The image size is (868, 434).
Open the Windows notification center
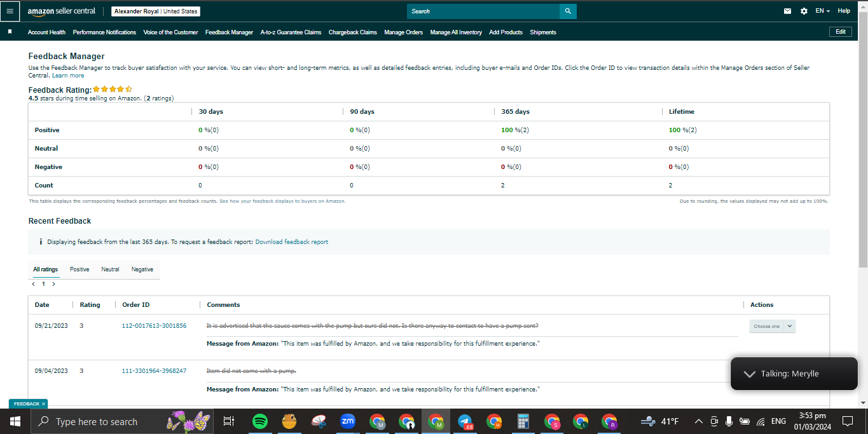click(x=847, y=421)
